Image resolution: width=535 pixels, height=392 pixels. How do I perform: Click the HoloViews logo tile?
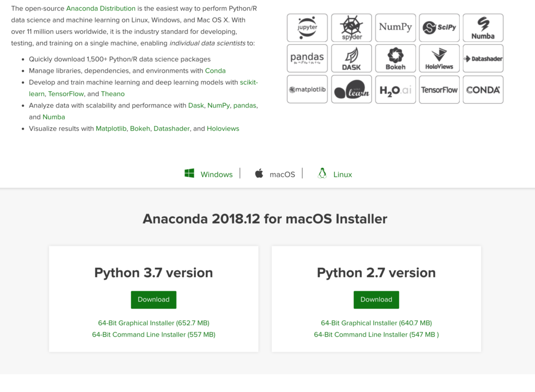point(439,58)
